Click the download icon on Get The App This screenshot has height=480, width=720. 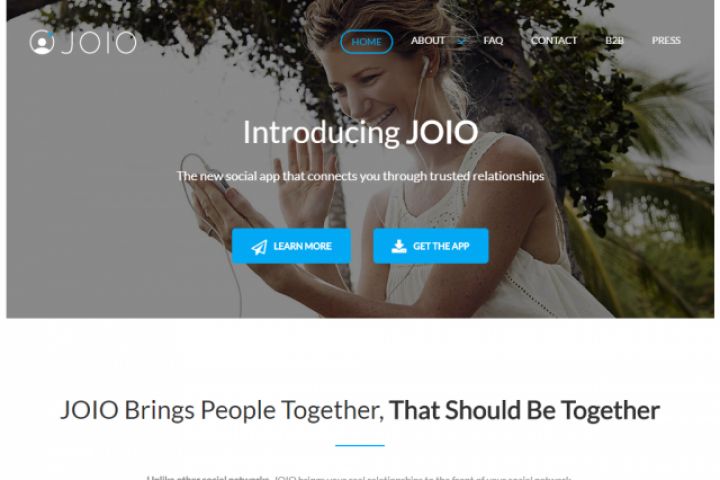click(399, 246)
